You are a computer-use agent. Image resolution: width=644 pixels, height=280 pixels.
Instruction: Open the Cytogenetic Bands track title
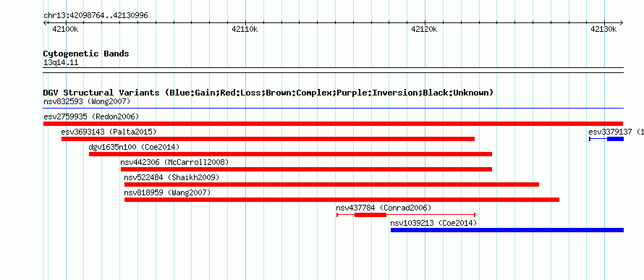(86, 54)
